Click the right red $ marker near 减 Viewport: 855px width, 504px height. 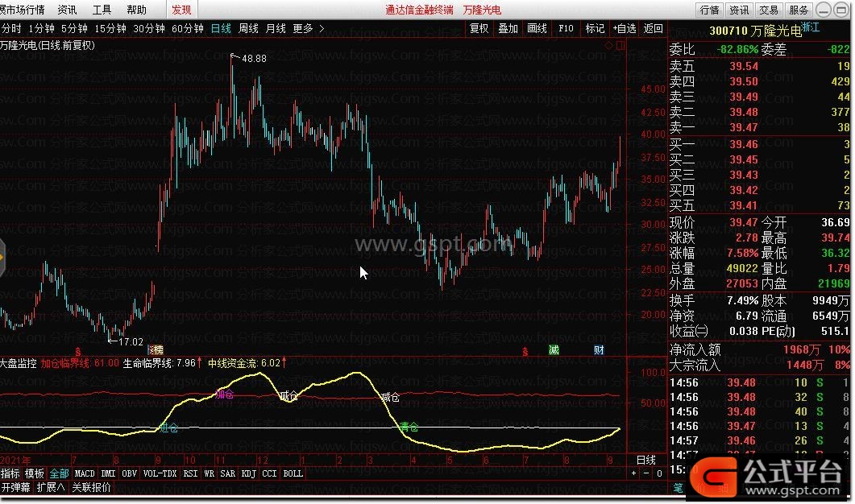click(x=525, y=352)
